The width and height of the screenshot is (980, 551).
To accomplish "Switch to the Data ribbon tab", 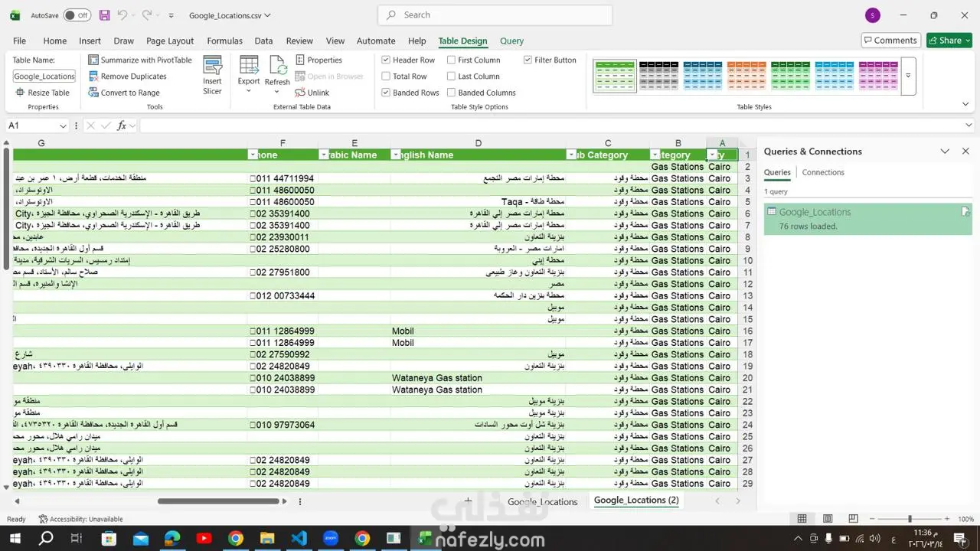I will tap(263, 41).
